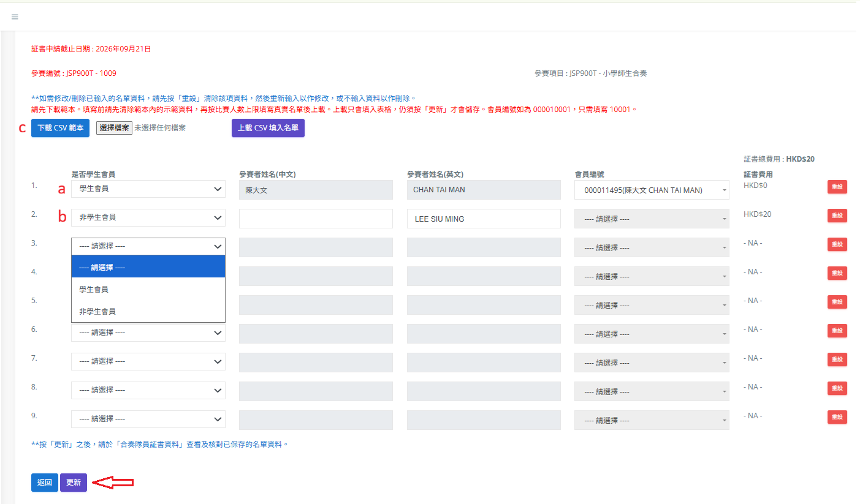This screenshot has height=504, width=860.
Task: Click reset button for row 1
Action: click(x=837, y=187)
